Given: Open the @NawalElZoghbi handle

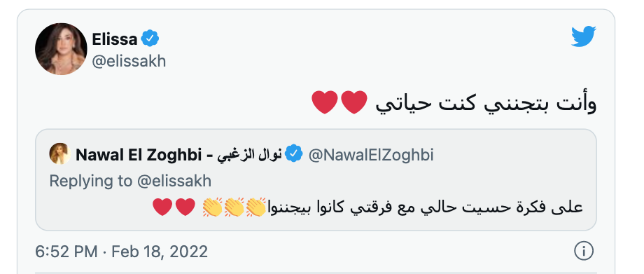Looking at the screenshot, I should 371,155.
